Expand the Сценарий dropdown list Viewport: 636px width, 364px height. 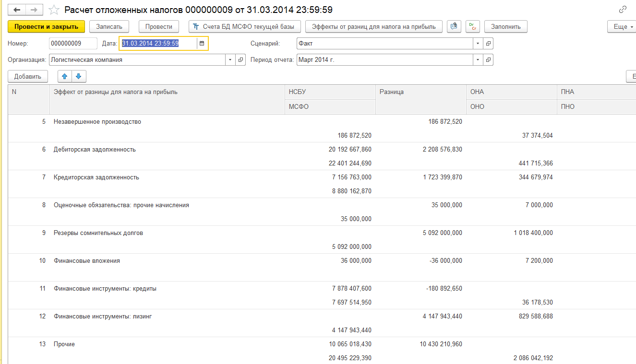[x=478, y=44]
